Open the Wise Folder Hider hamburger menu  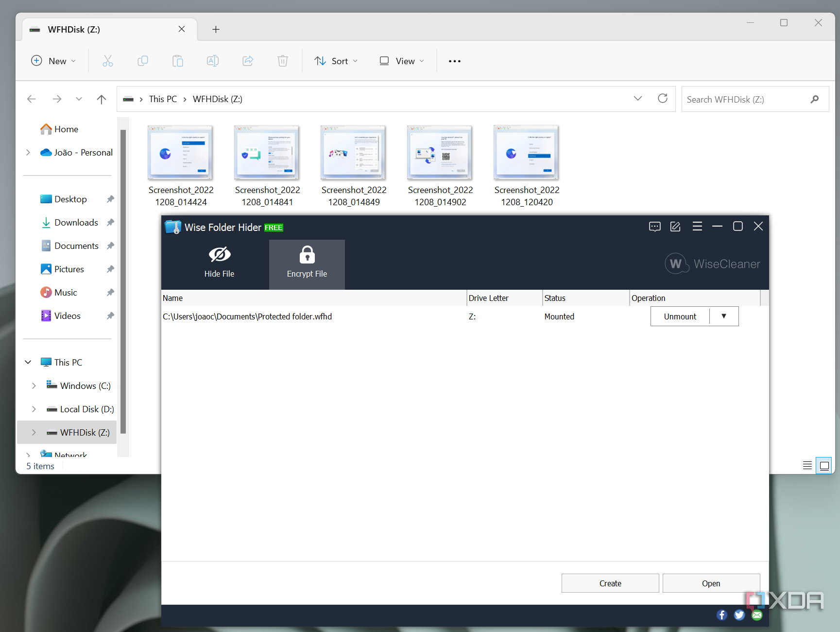click(x=697, y=227)
